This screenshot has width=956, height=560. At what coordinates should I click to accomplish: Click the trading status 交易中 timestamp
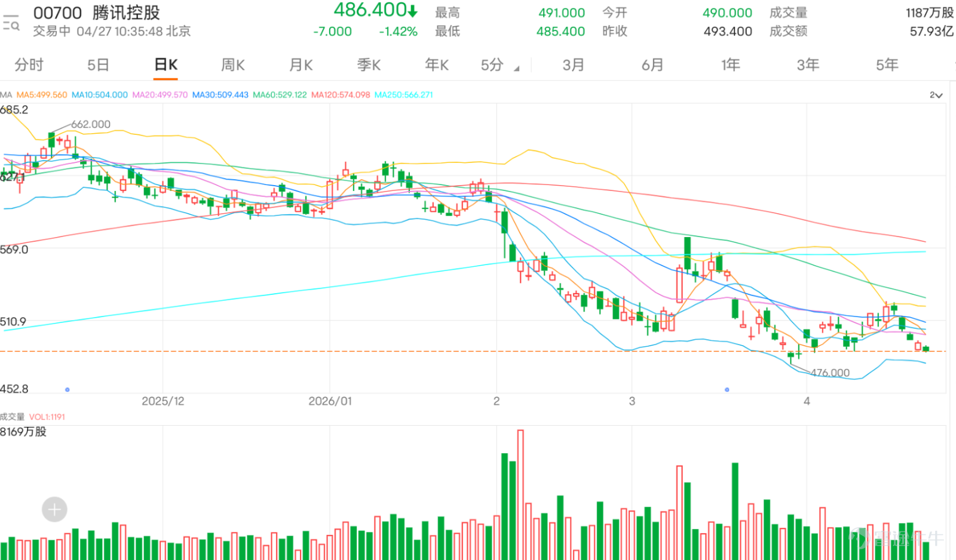click(x=112, y=32)
